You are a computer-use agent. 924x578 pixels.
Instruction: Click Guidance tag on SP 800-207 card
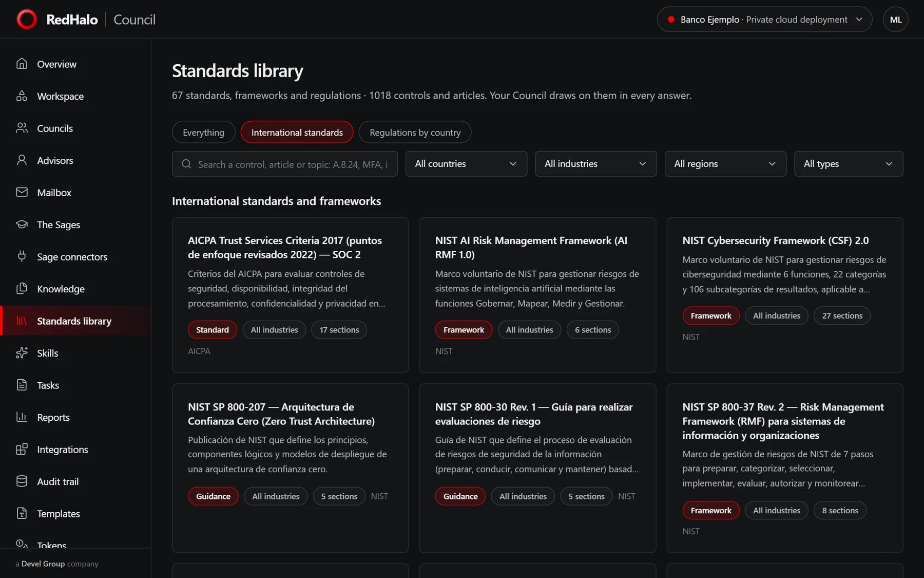[213, 496]
